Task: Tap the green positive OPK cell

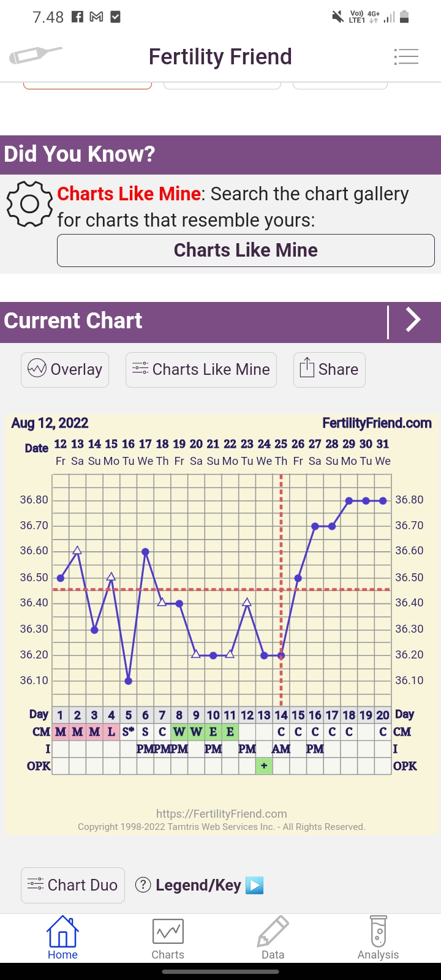Action: [264, 766]
